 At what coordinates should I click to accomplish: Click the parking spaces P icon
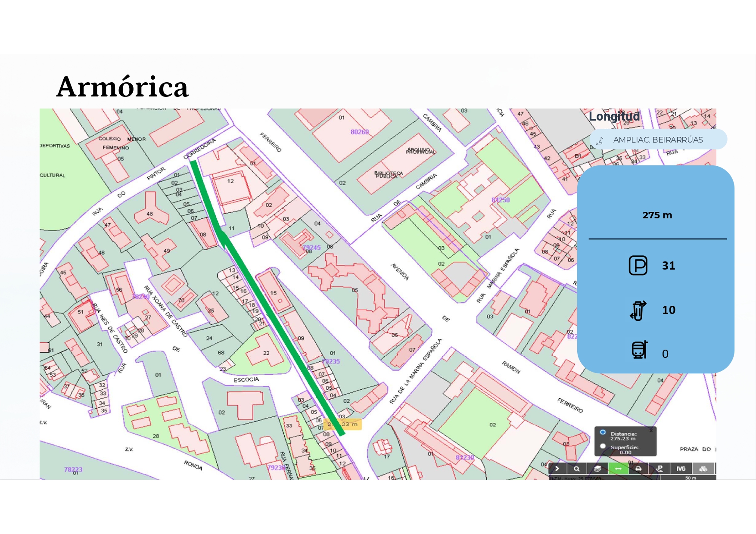[638, 265]
